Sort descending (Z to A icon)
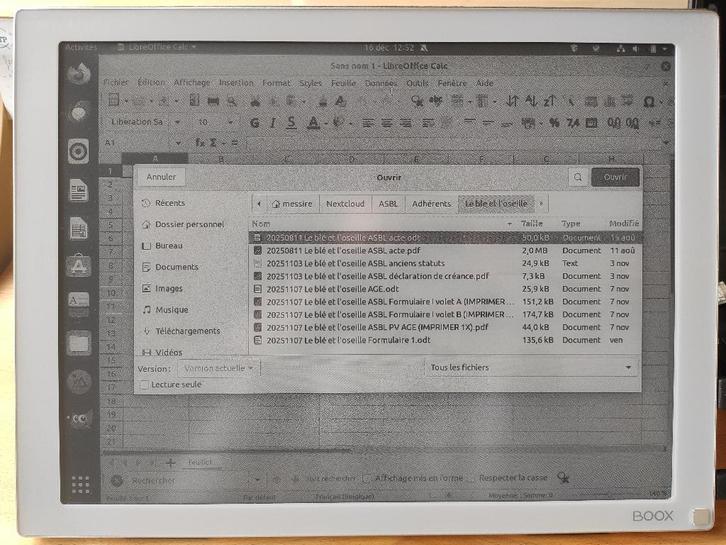This screenshot has width=726, height=545. click(549, 101)
